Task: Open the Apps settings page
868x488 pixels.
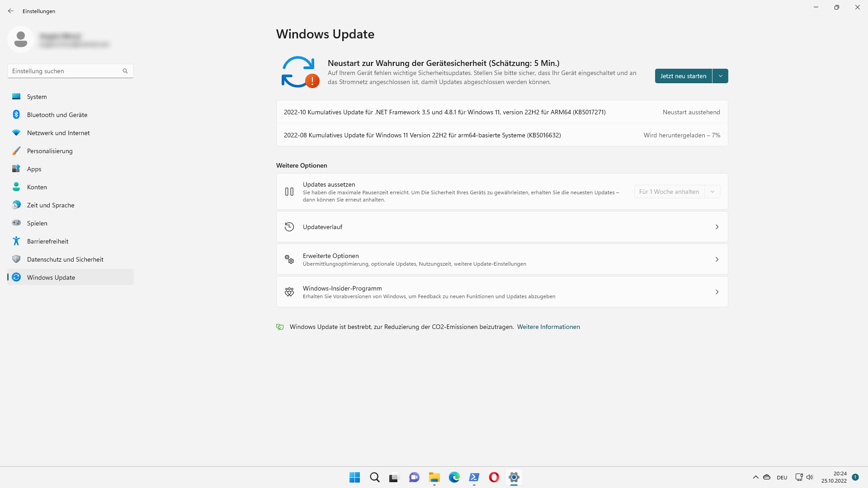Action: [71, 169]
